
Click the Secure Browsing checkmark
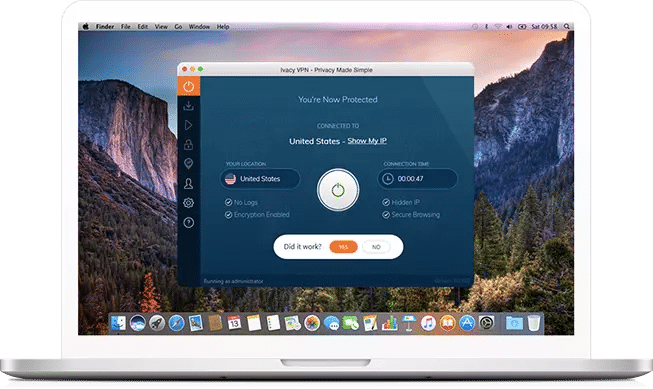[x=386, y=215]
